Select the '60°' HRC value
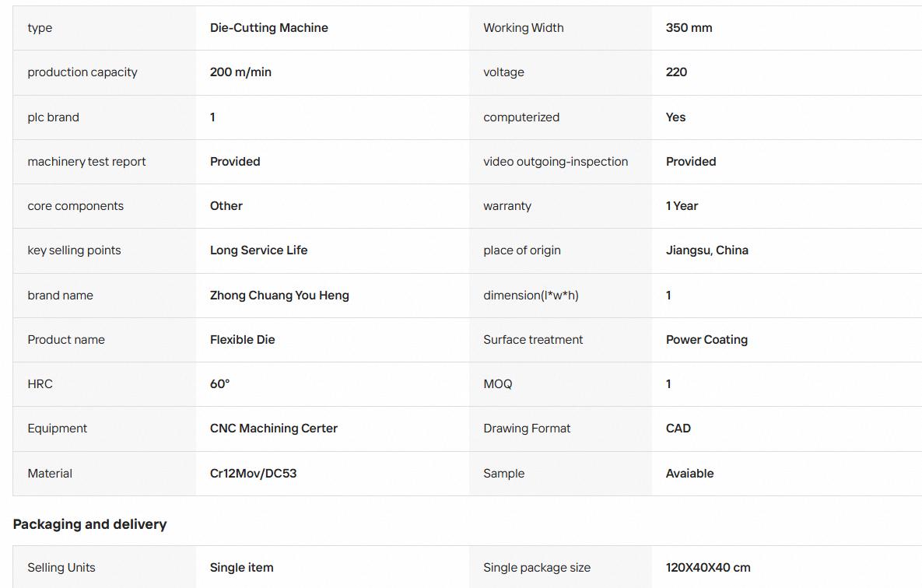The width and height of the screenshot is (922, 588). [x=220, y=384]
